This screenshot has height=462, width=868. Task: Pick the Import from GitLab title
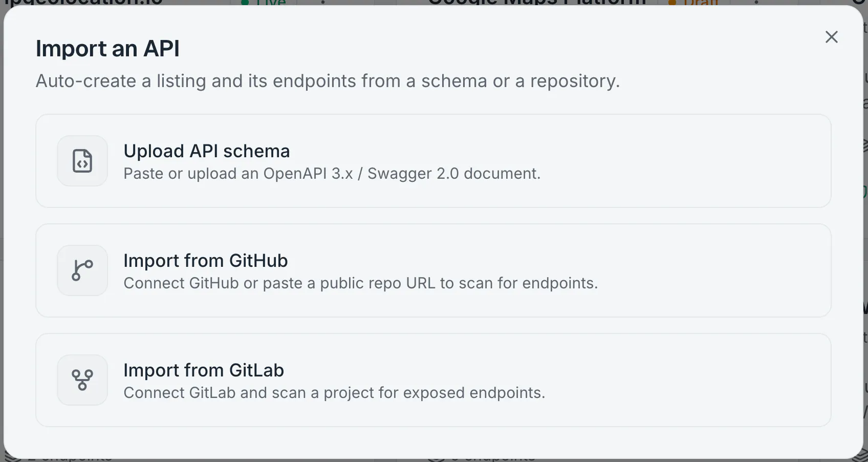[204, 370]
